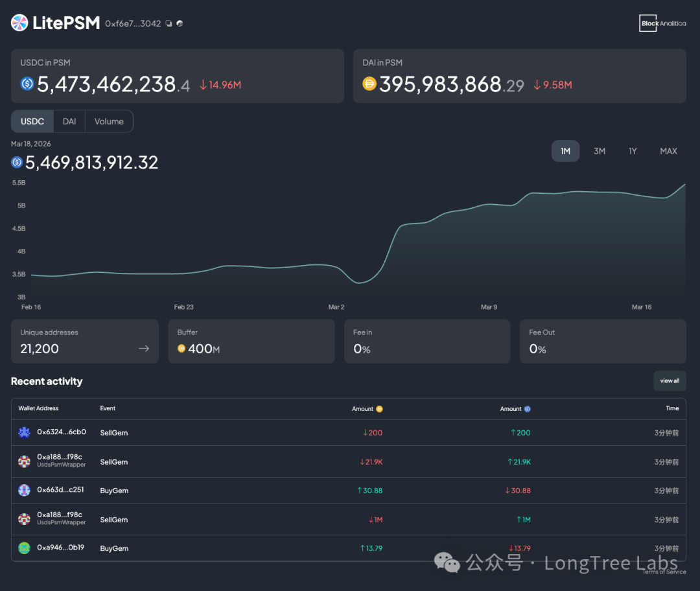Open the explorer icon beside the address
This screenshot has height=591, width=700.
pos(180,23)
